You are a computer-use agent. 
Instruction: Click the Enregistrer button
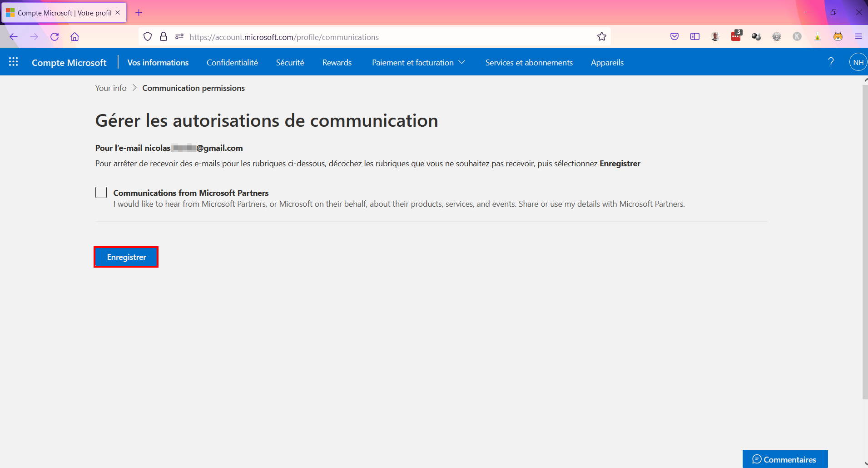126,257
